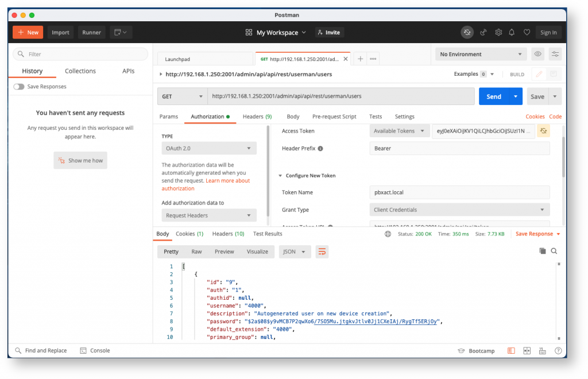Viewport: 588px width, 379px height.
Task: Open the Test Results response tab
Action: coord(268,234)
